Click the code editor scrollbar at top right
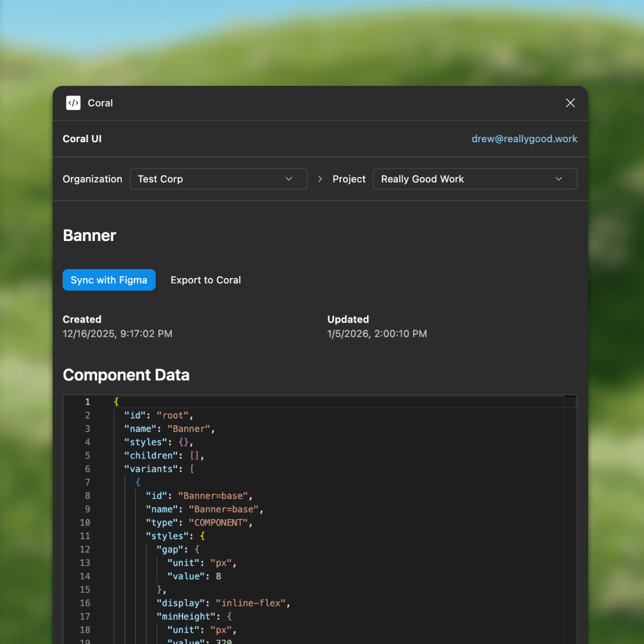Image resolution: width=644 pixels, height=644 pixels. point(570,402)
